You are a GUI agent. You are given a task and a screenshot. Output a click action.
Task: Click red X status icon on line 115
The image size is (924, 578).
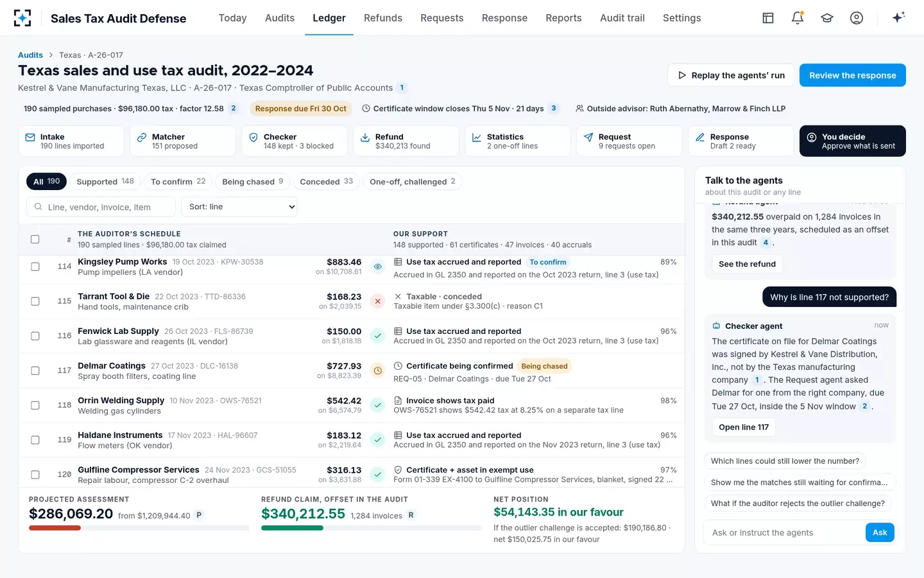[378, 301]
